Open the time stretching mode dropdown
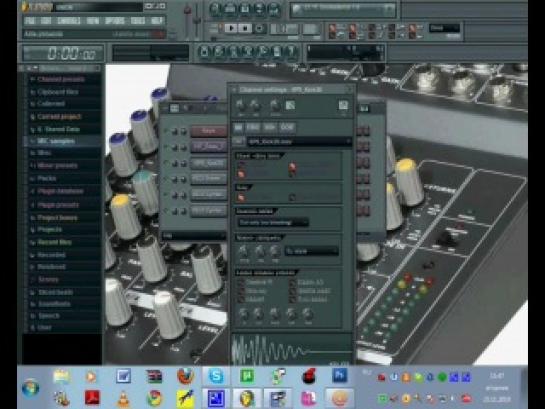The image size is (545, 409). (311, 251)
